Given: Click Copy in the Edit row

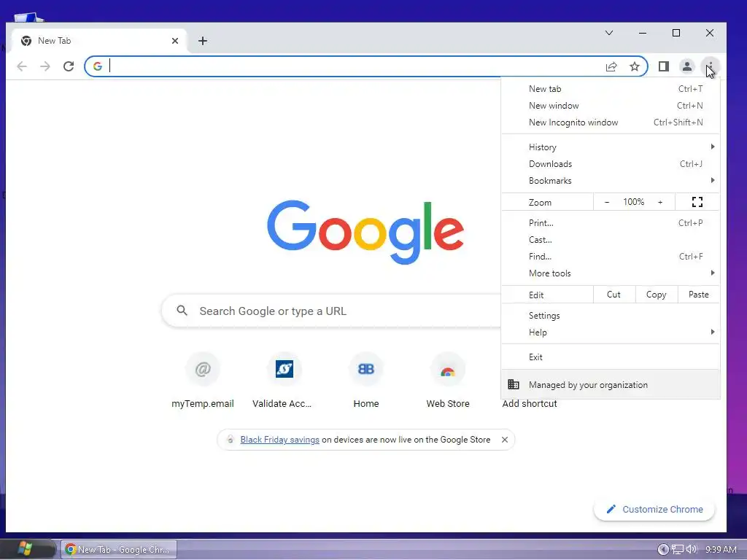Looking at the screenshot, I should pyautogui.click(x=656, y=295).
